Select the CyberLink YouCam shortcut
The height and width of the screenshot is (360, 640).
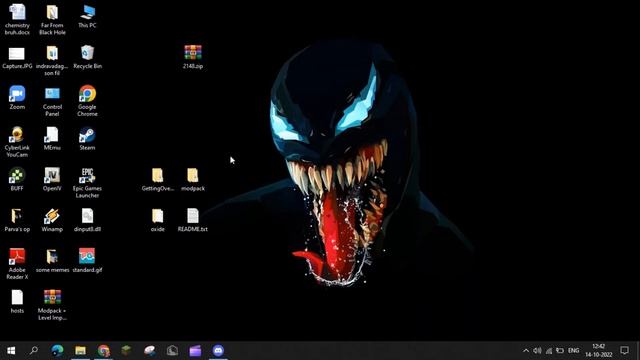click(17, 135)
